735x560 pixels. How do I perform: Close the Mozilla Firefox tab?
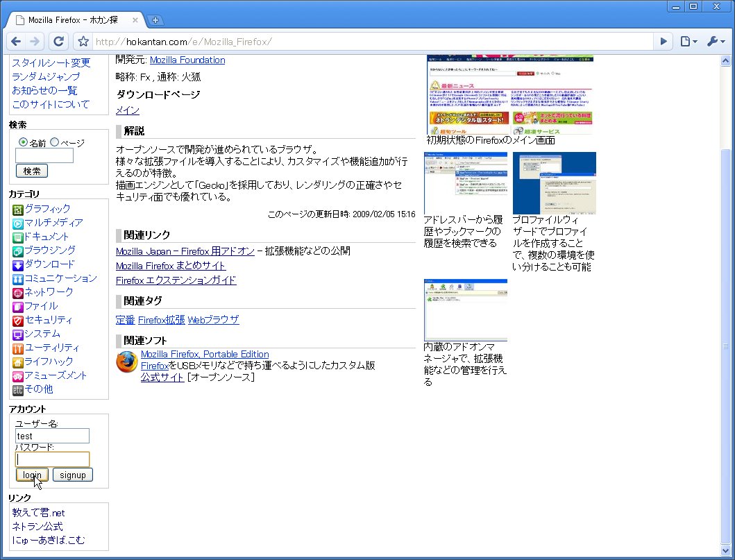(135, 20)
